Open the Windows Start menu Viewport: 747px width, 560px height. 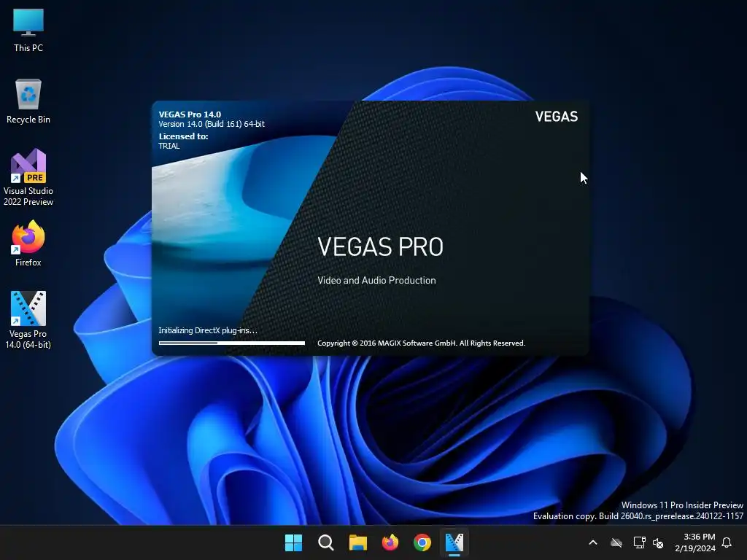(x=293, y=542)
